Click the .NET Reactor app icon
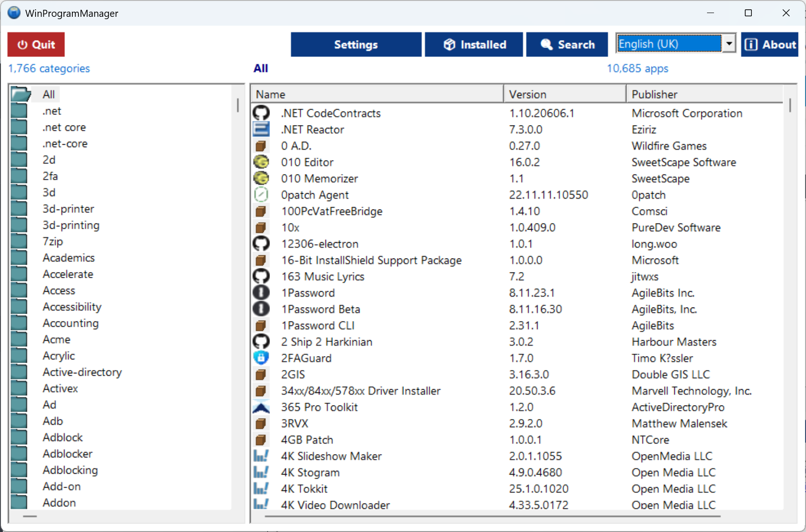This screenshot has width=806, height=532. click(x=261, y=129)
